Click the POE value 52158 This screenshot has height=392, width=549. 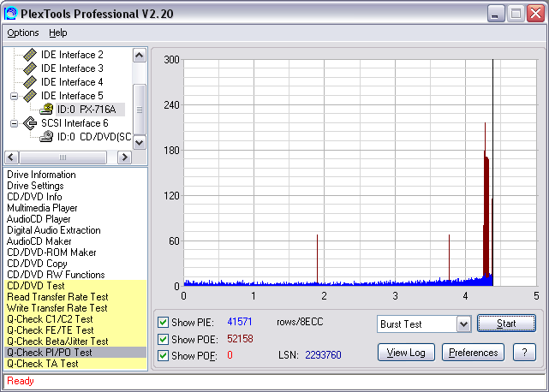click(x=240, y=339)
